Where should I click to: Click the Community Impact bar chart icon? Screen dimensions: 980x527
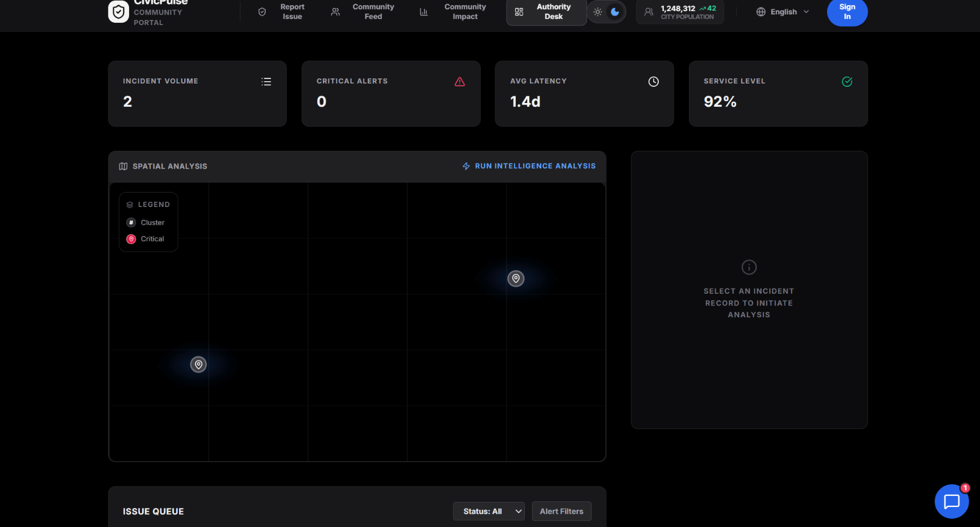(423, 12)
